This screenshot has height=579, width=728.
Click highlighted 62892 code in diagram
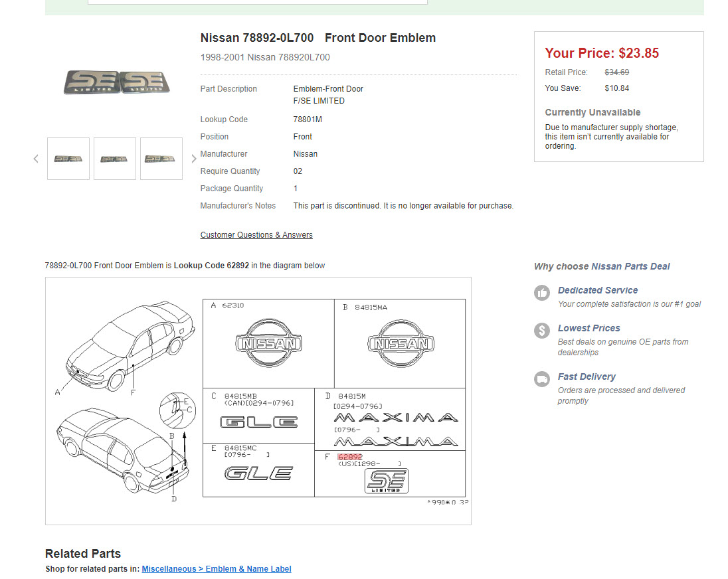pos(349,457)
